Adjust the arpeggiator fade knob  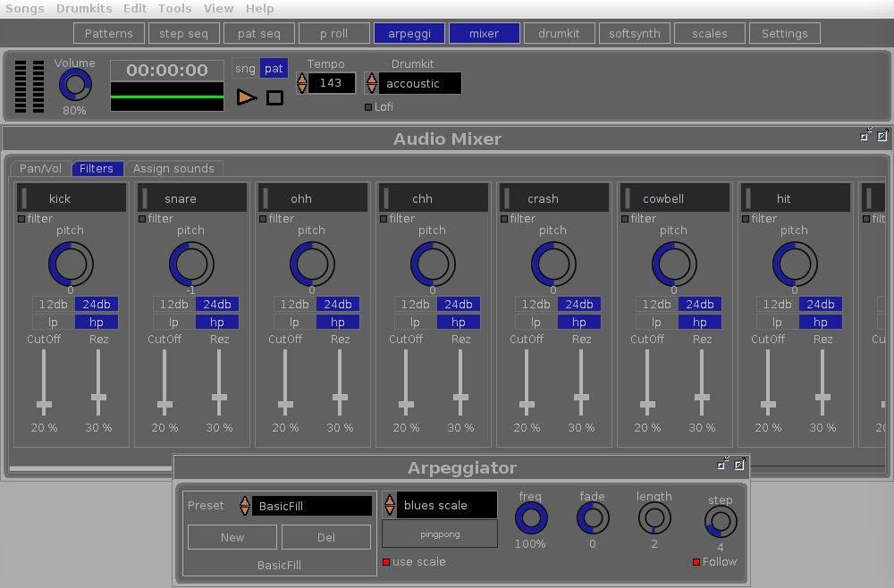[593, 518]
